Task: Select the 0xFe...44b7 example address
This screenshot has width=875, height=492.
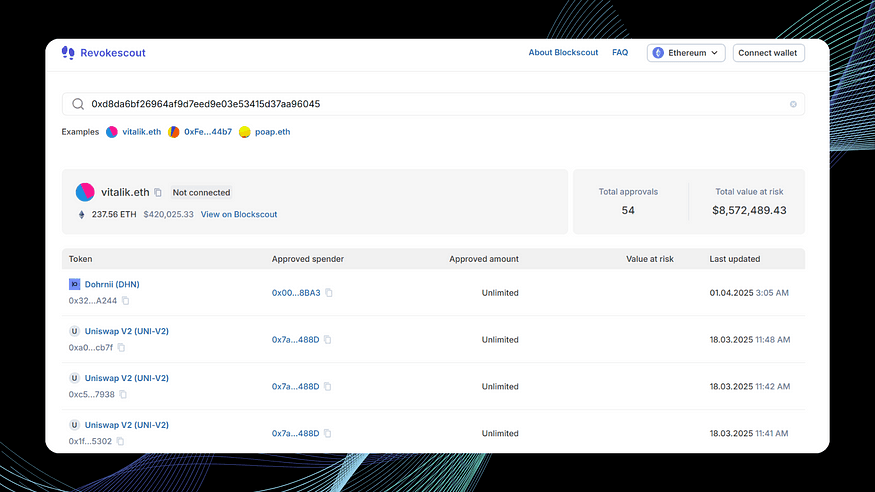Action: tap(208, 132)
